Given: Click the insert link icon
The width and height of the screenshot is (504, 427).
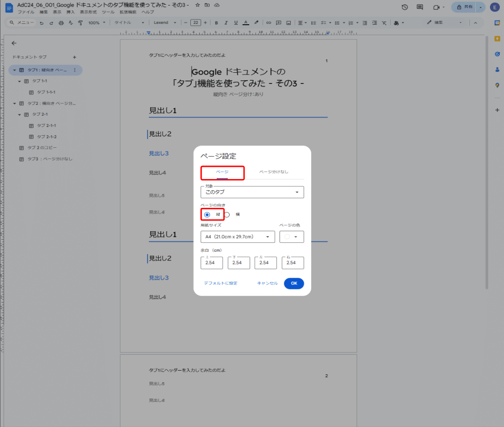Looking at the screenshot, I should pyautogui.click(x=268, y=22).
